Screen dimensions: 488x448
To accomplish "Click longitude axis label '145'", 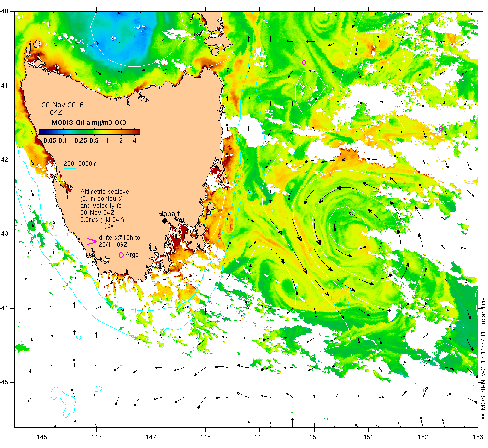I will pos(42,437).
